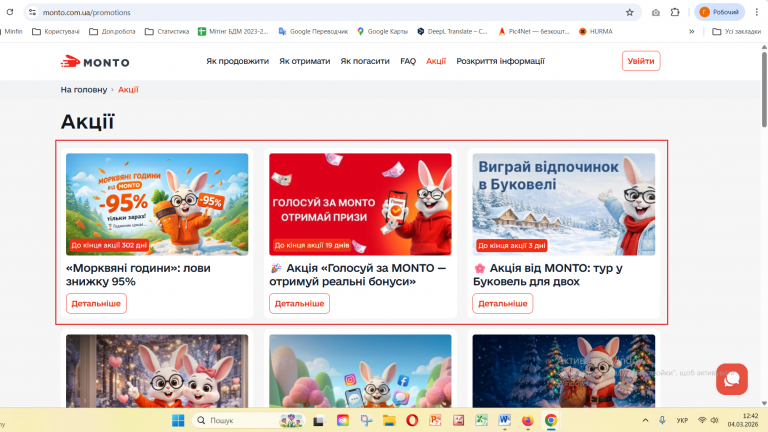Open the social media bunny promo image

(x=360, y=371)
